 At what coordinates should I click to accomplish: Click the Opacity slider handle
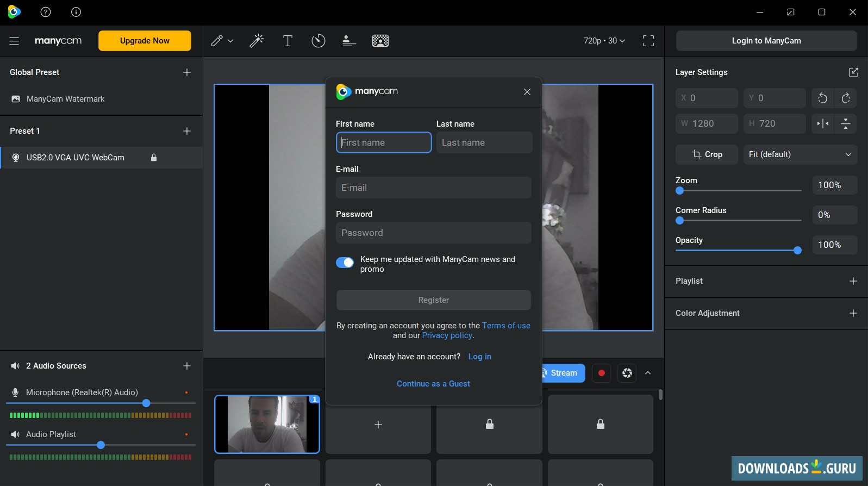pos(797,251)
